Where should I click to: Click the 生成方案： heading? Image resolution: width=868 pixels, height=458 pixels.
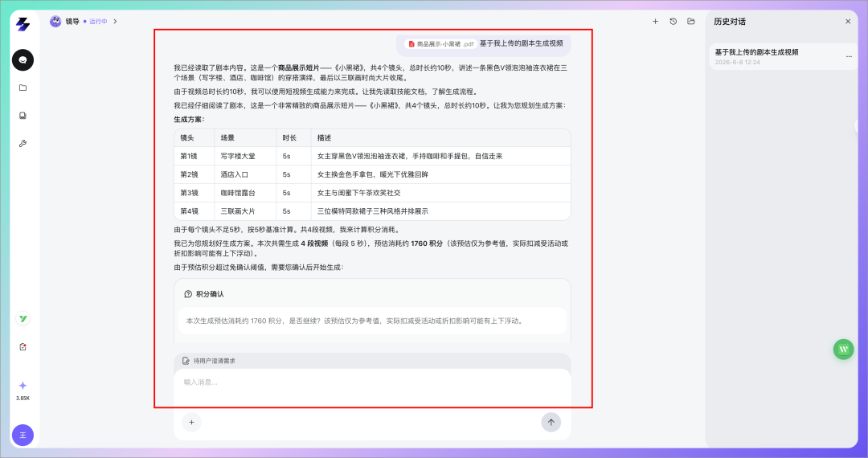tap(190, 119)
